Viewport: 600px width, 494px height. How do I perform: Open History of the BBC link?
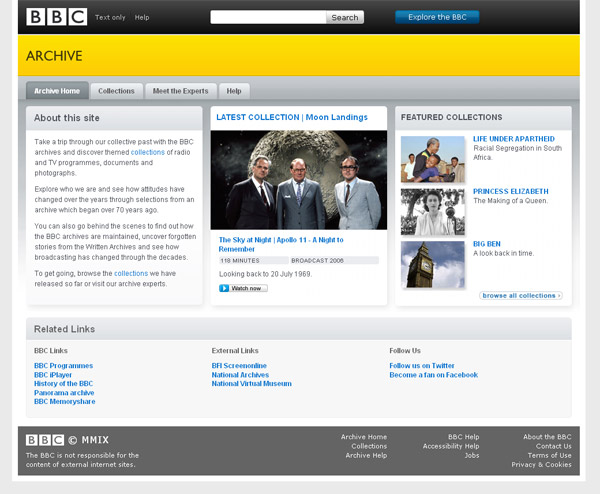64,383
